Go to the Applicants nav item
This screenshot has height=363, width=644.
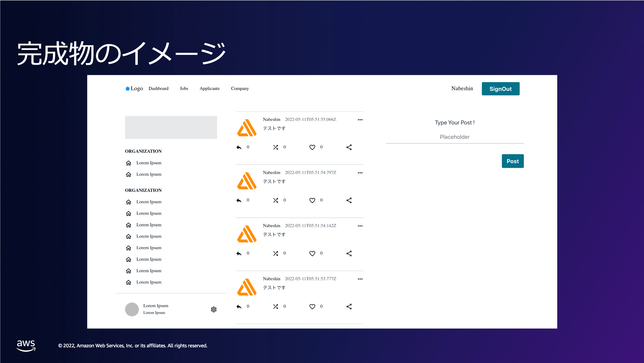point(210,89)
